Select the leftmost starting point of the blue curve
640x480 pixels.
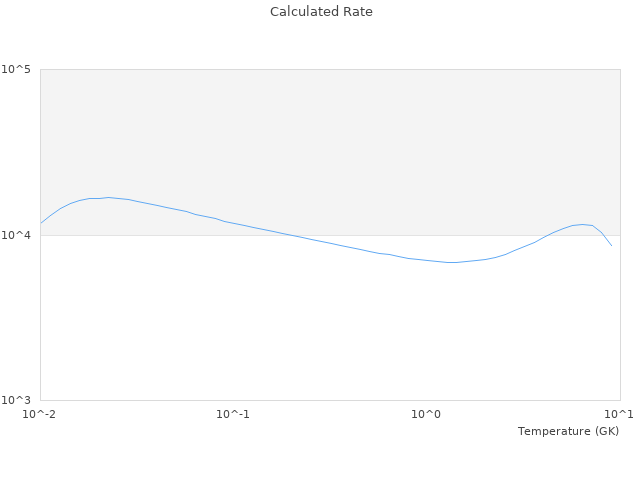click(x=41, y=222)
